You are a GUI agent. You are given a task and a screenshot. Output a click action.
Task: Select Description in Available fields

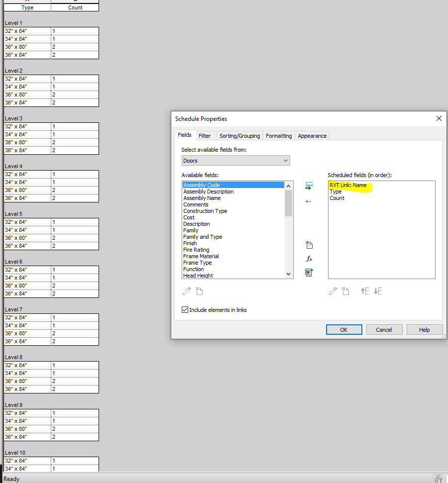233,224
